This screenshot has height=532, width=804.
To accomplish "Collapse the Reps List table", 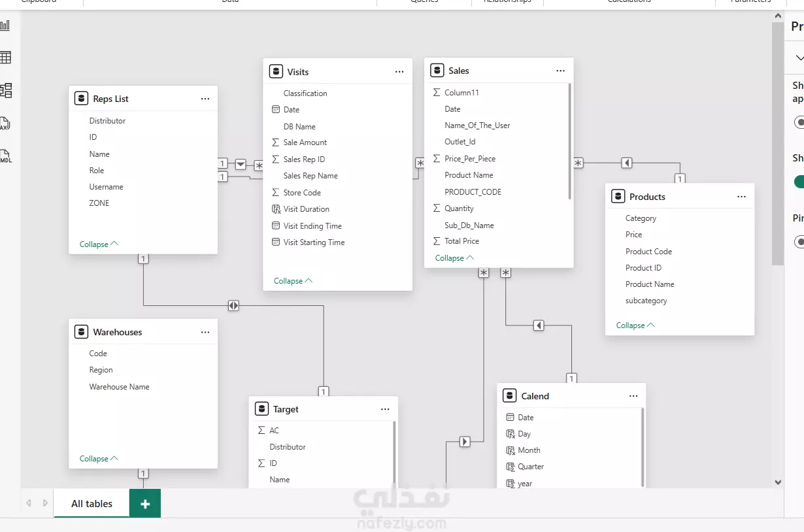I will [x=99, y=244].
